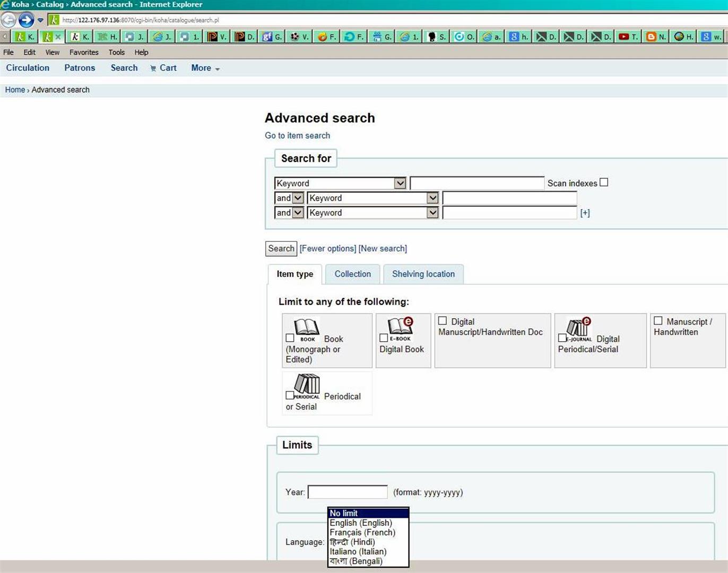
Task: Open the View menu
Action: tap(53, 53)
